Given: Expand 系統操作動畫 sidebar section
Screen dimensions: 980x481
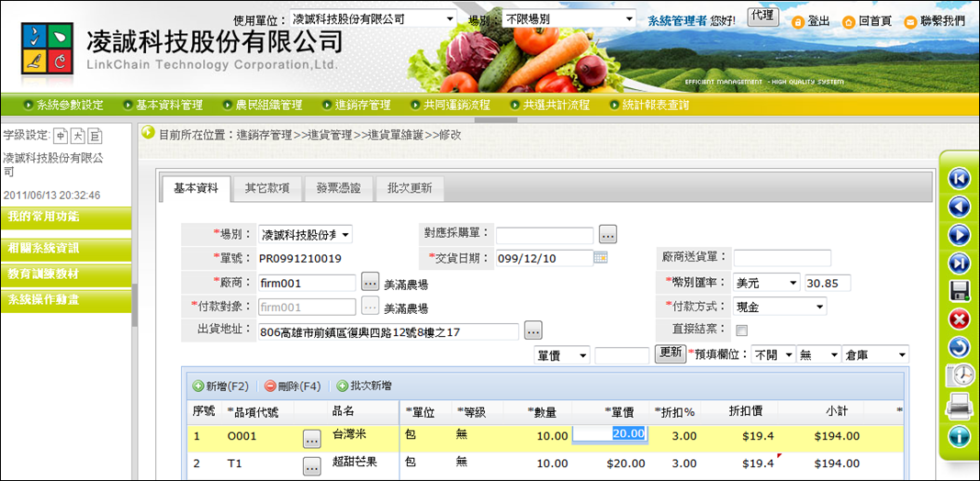Looking at the screenshot, I should click(65, 300).
